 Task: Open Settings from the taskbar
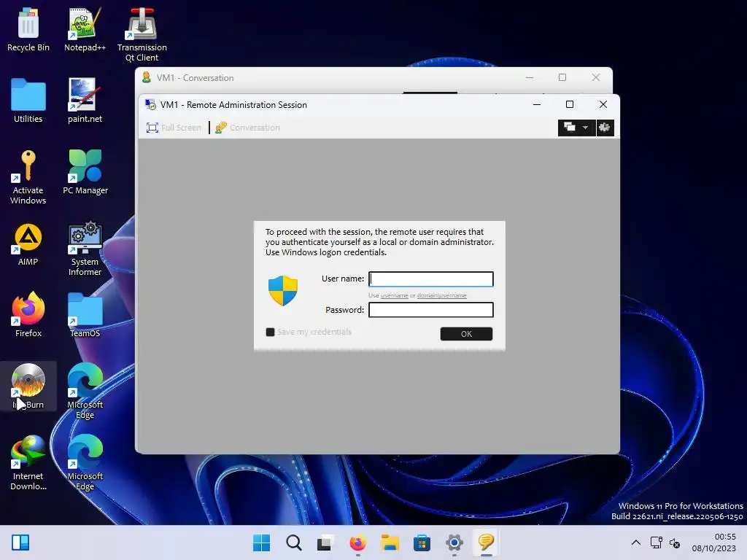click(x=454, y=542)
